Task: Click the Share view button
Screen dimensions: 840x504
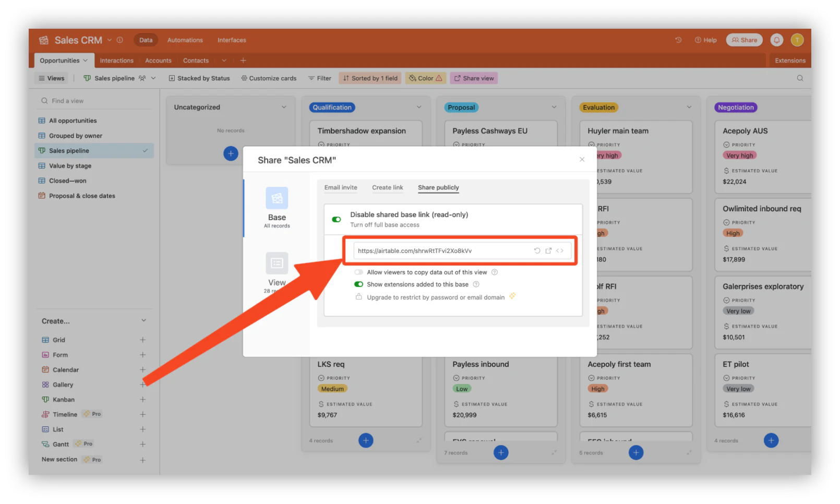Action: pos(474,78)
